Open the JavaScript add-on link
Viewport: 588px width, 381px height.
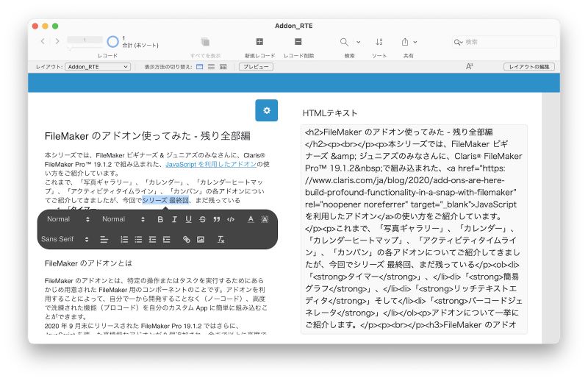211,164
